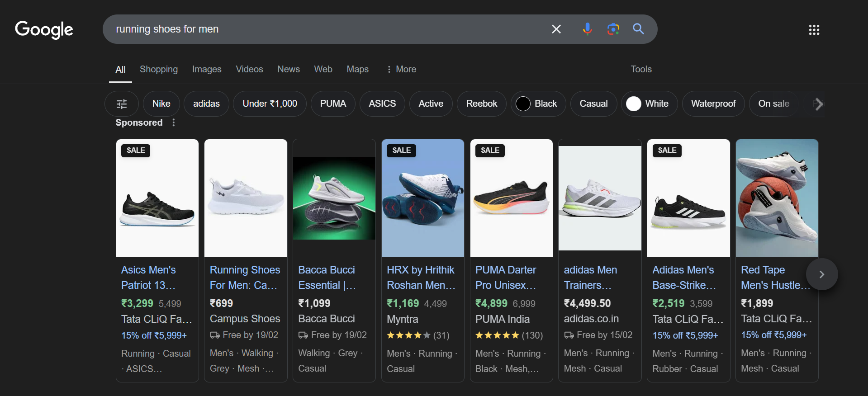Clear the search box with X icon
The height and width of the screenshot is (396, 868).
coord(556,29)
